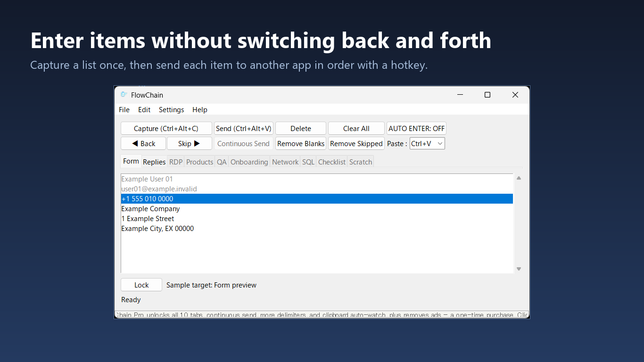Select the '1 Example Street' list item
The image size is (644, 362).
pos(317,219)
